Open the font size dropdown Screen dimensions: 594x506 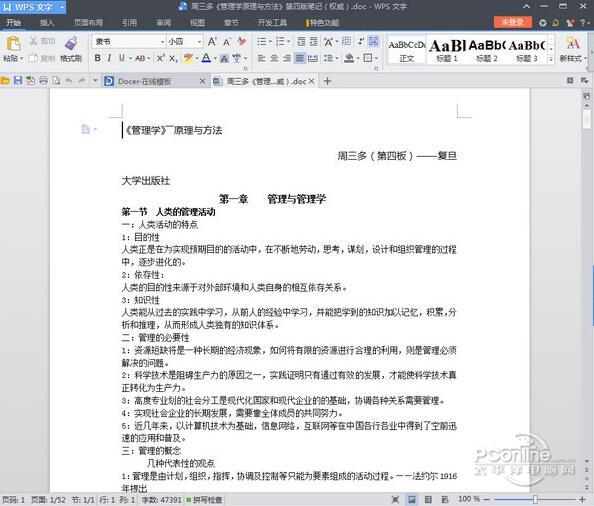199,41
